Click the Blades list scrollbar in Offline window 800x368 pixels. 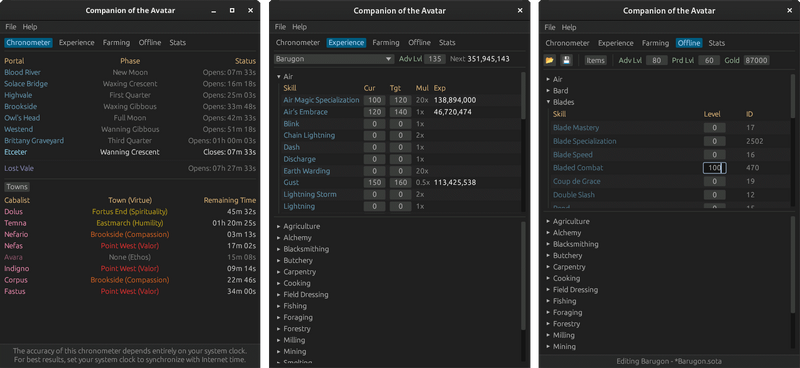pyautogui.click(x=792, y=95)
